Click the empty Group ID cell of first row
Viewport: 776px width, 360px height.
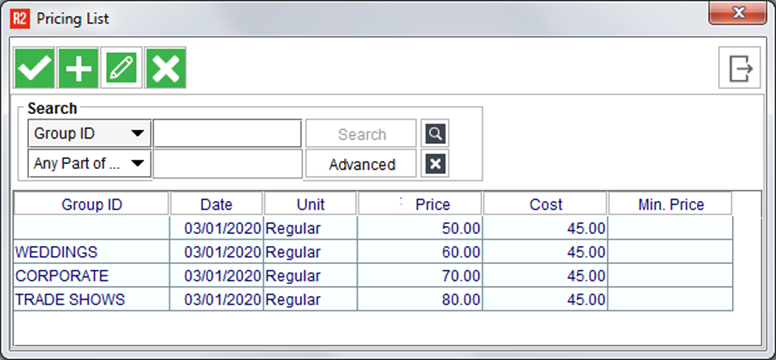coord(92,228)
